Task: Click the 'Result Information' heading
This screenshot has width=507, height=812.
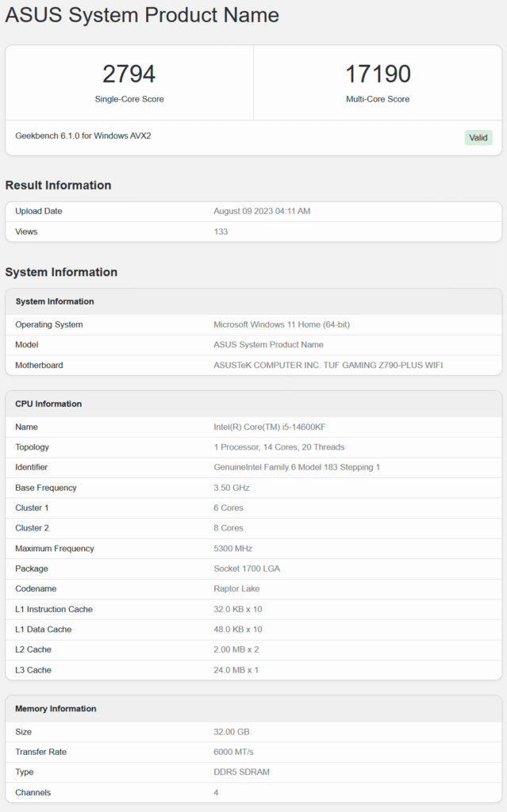Action: tap(58, 186)
